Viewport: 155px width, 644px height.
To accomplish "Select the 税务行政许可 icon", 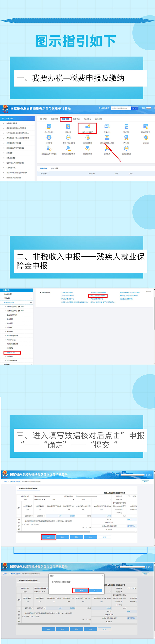I will point(146,127).
